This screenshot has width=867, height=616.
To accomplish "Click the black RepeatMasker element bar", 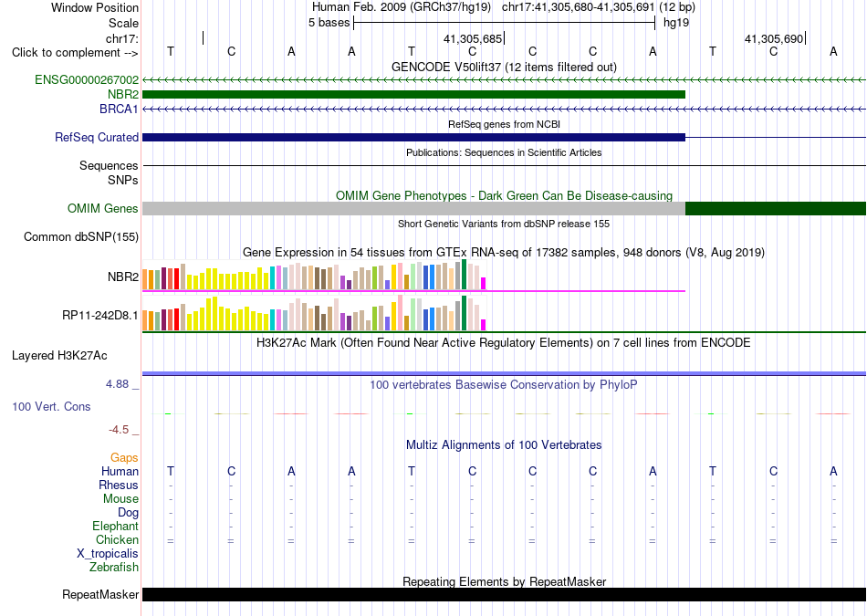I will tap(505, 594).
